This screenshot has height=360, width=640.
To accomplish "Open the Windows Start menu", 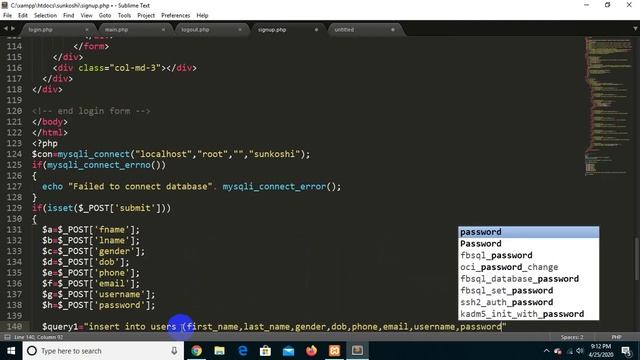I will coord(11,351).
